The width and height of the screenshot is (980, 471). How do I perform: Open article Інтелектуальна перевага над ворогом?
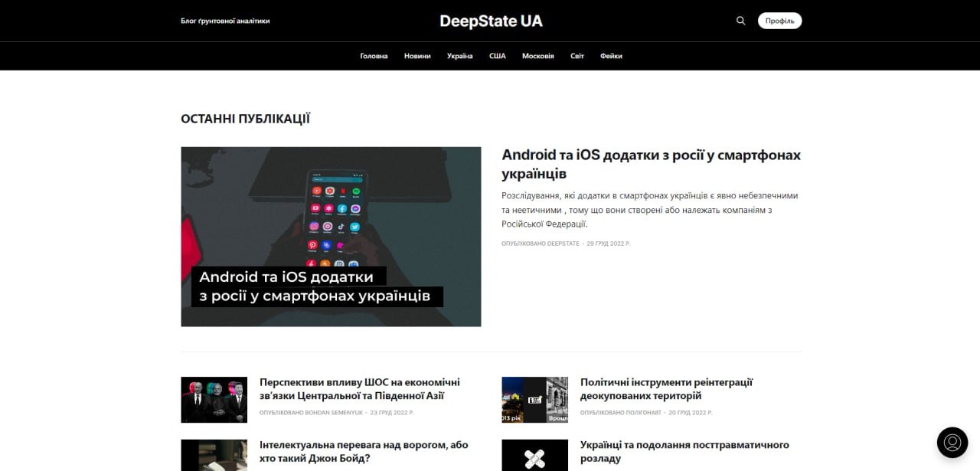pos(364,451)
